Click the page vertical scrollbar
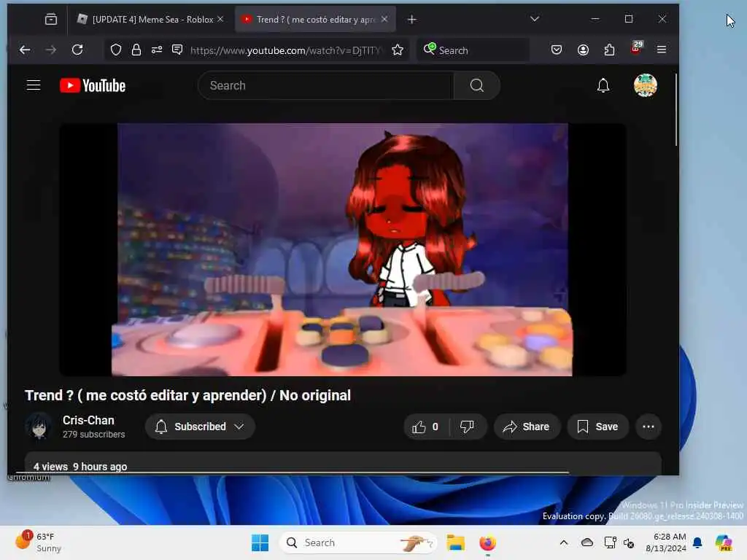 click(676, 109)
